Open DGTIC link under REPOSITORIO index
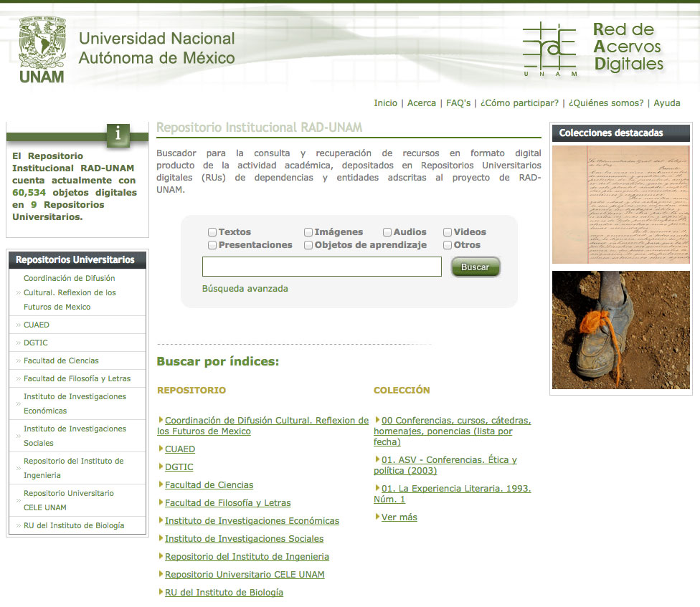Viewport: 700px width, 607px height. (179, 467)
